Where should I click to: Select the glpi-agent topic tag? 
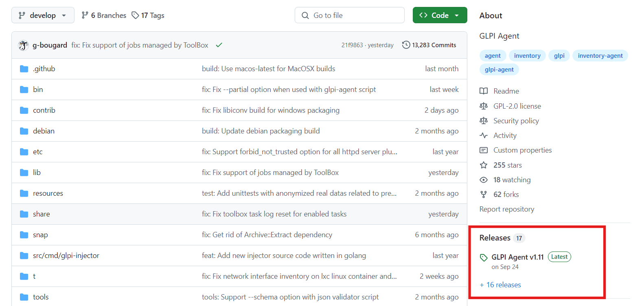tap(499, 70)
